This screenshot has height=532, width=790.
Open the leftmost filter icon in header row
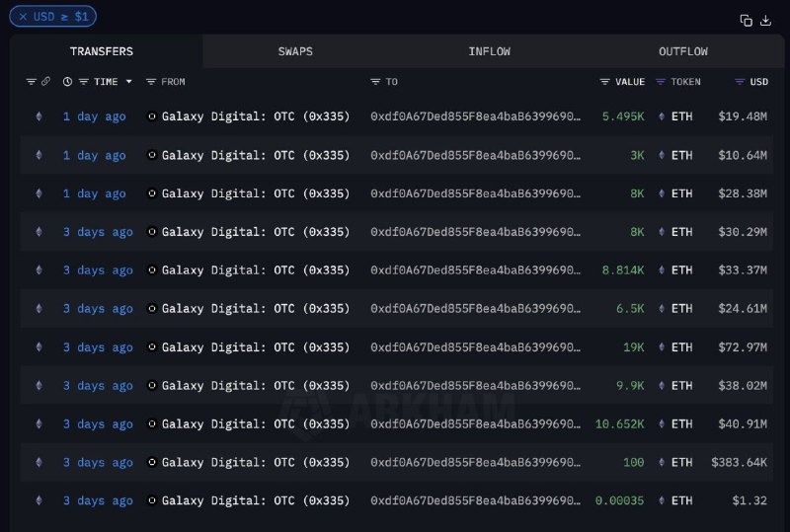pyautogui.click(x=32, y=82)
